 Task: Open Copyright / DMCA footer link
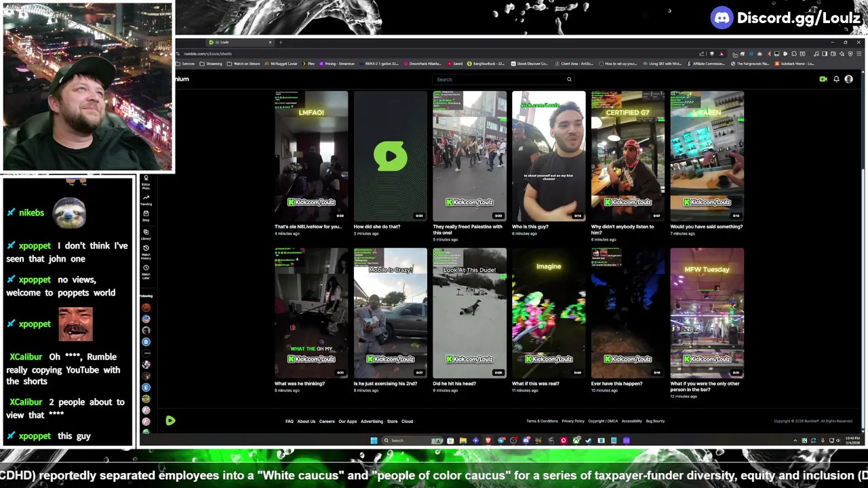point(603,422)
